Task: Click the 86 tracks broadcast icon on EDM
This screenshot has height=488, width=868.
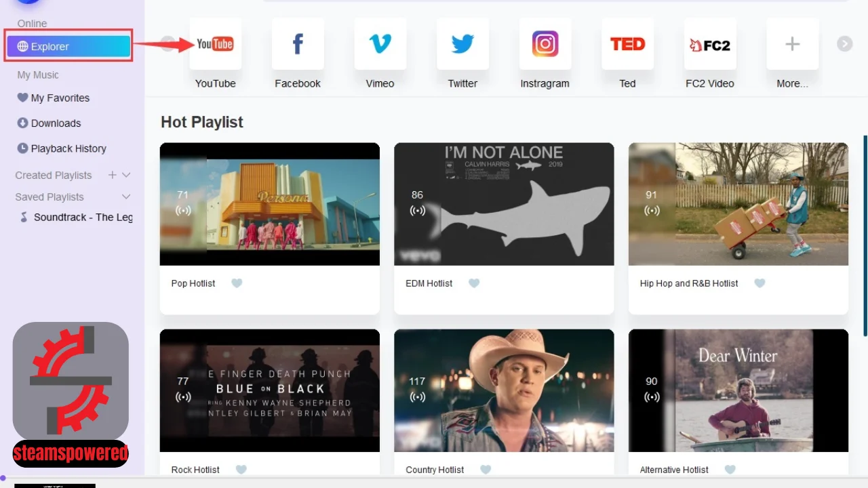Action: pos(418,210)
